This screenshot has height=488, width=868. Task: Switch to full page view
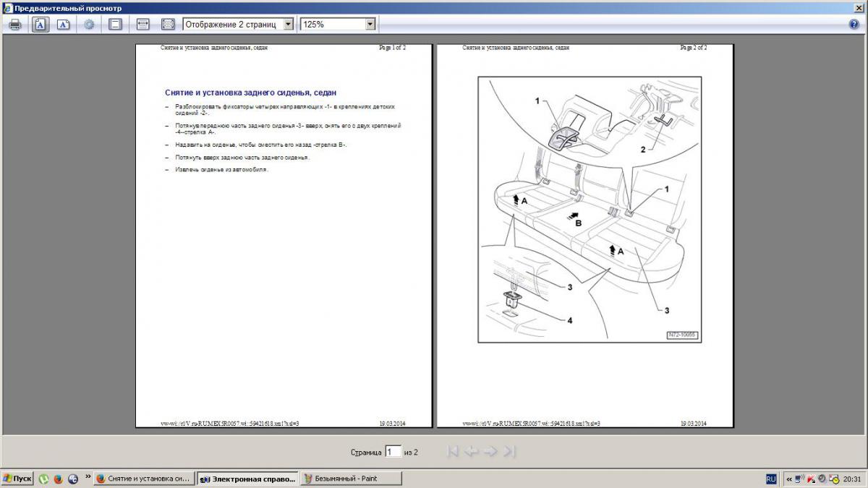pyautogui.click(x=168, y=24)
